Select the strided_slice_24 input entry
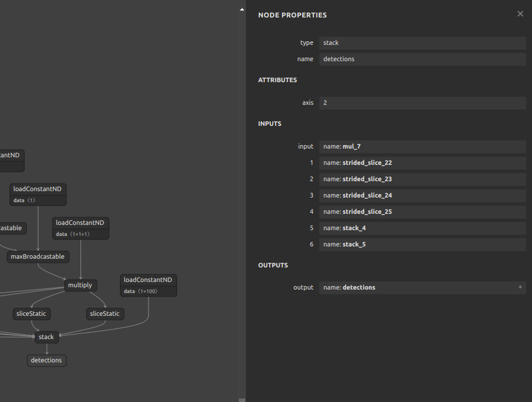This screenshot has height=402, width=532. point(422,195)
